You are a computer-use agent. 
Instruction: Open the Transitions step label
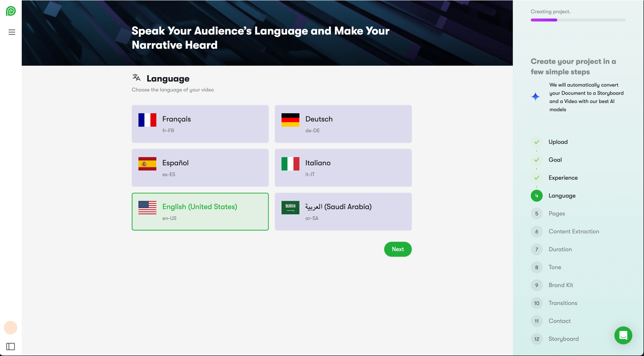point(563,303)
